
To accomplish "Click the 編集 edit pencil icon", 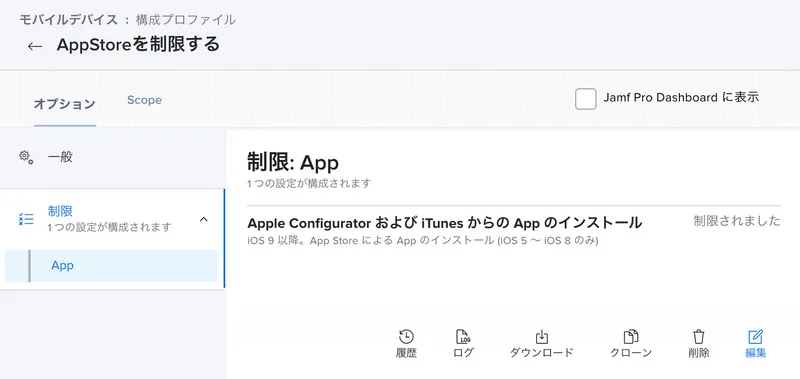I will pyautogui.click(x=755, y=337).
